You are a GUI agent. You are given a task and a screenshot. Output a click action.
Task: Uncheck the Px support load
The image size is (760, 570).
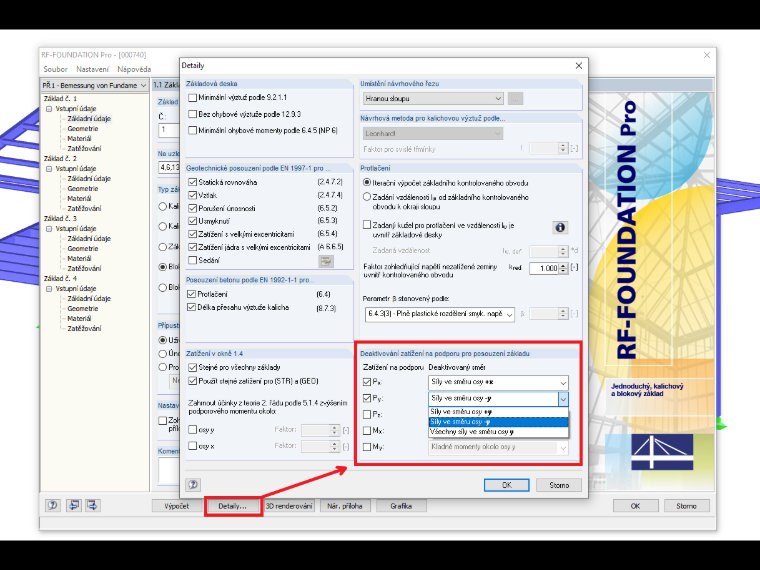(367, 382)
